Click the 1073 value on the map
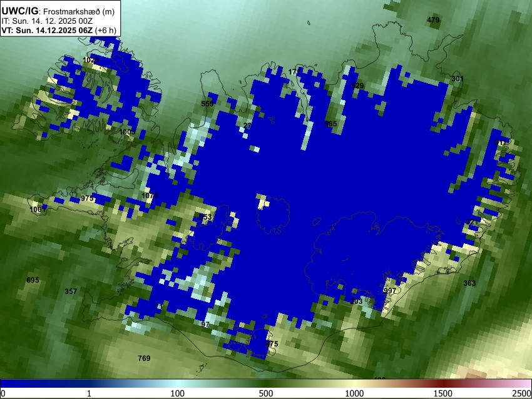532x399 pixels. [x=150, y=196]
